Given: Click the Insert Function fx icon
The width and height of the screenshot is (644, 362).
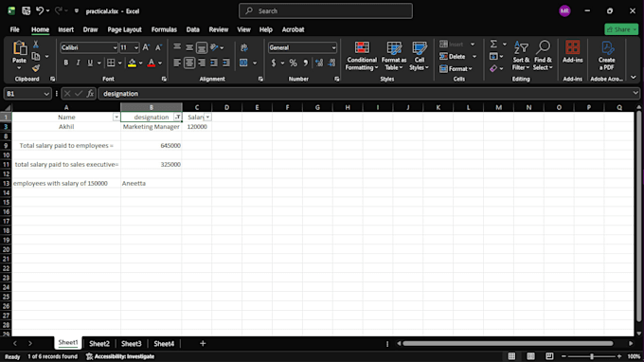Looking at the screenshot, I should (90, 94).
